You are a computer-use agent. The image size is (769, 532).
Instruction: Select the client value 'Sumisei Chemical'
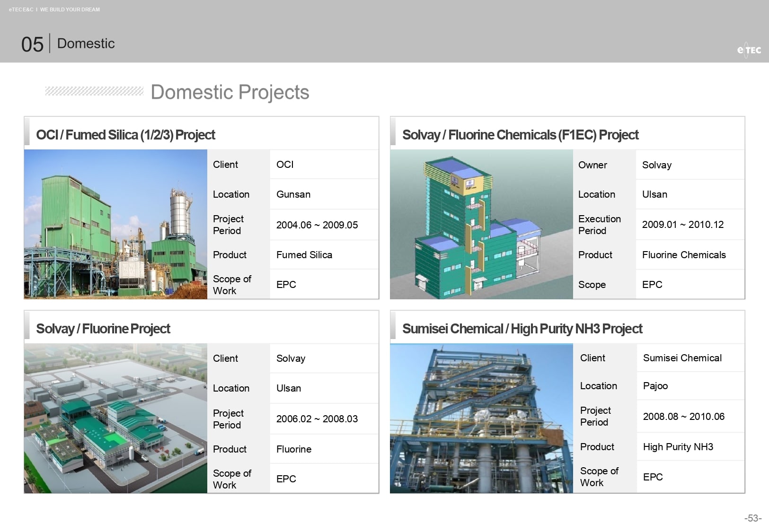coord(682,358)
